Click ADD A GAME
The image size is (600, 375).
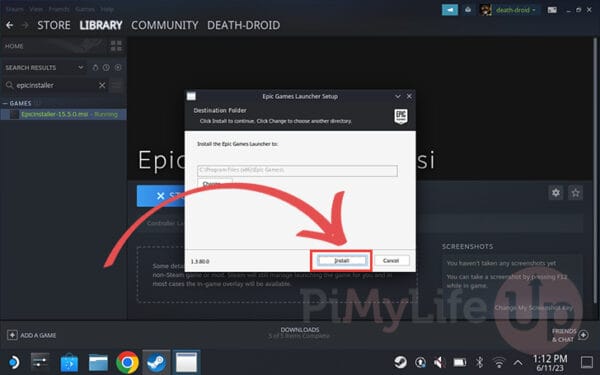(x=32, y=335)
